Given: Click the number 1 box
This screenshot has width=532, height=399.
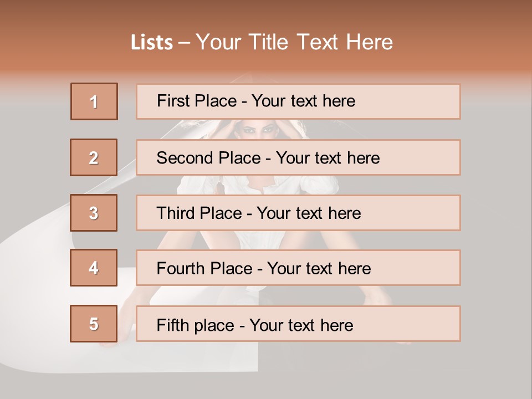Looking at the screenshot, I should (x=94, y=101).
